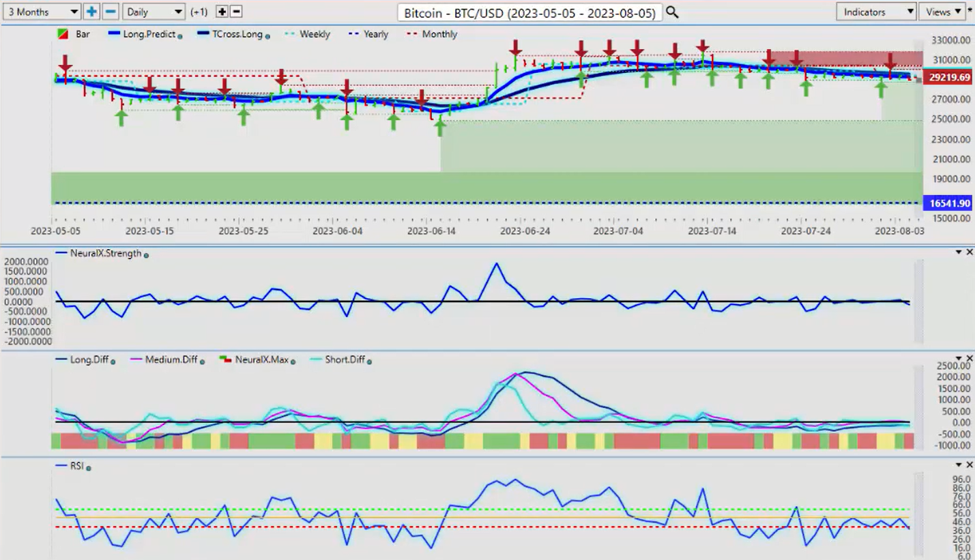Click the blue plus zoom-in button
This screenshot has height=560, width=975.
pos(91,12)
